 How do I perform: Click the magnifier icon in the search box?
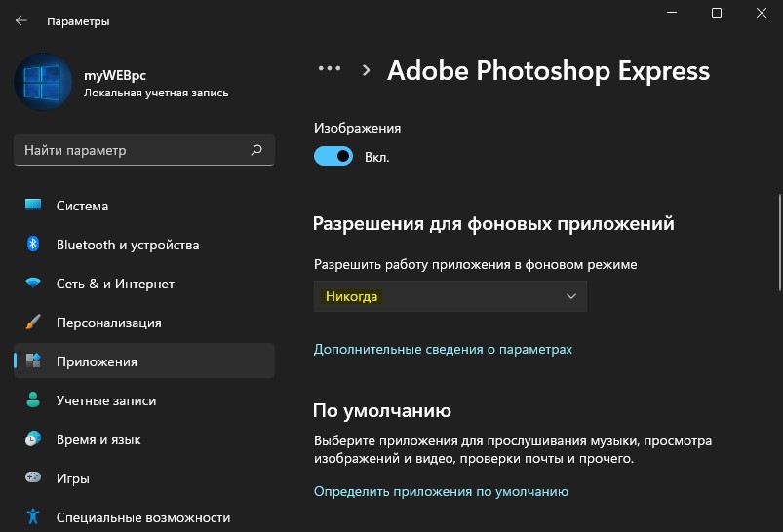(256, 150)
